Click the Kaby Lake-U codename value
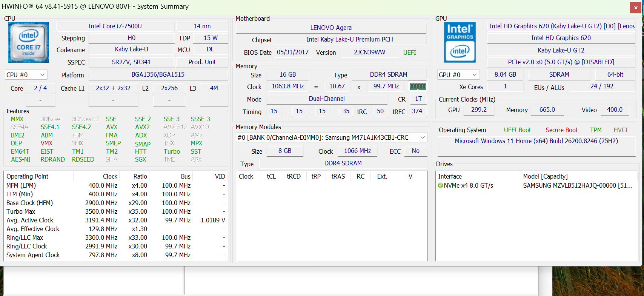 [131, 49]
